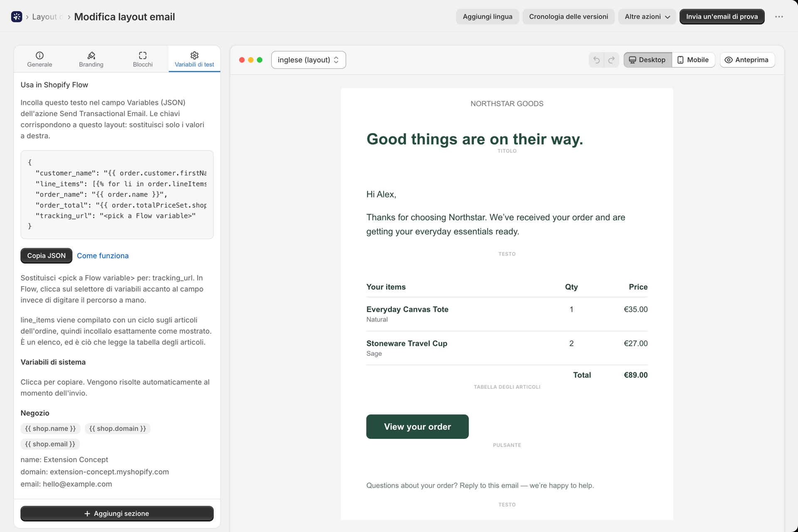Click 'email: hello@example.com' text
The width and height of the screenshot is (798, 532).
[66, 484]
